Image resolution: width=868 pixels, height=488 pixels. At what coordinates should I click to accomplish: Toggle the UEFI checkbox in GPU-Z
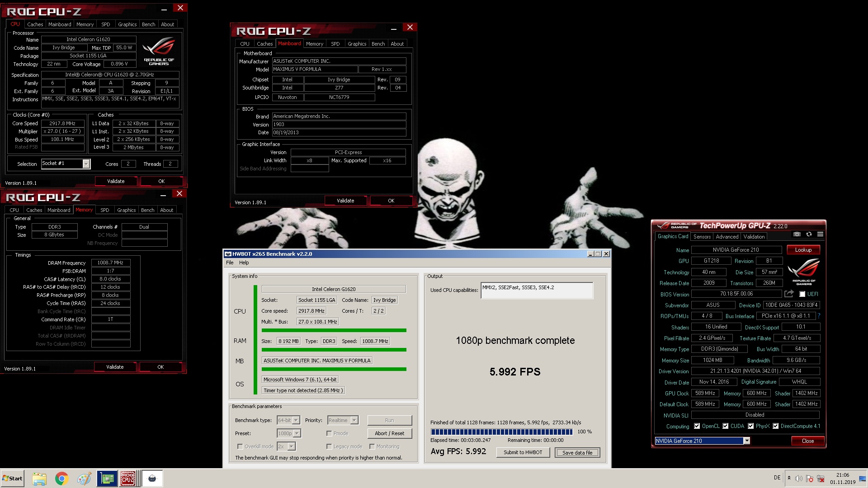(x=802, y=294)
